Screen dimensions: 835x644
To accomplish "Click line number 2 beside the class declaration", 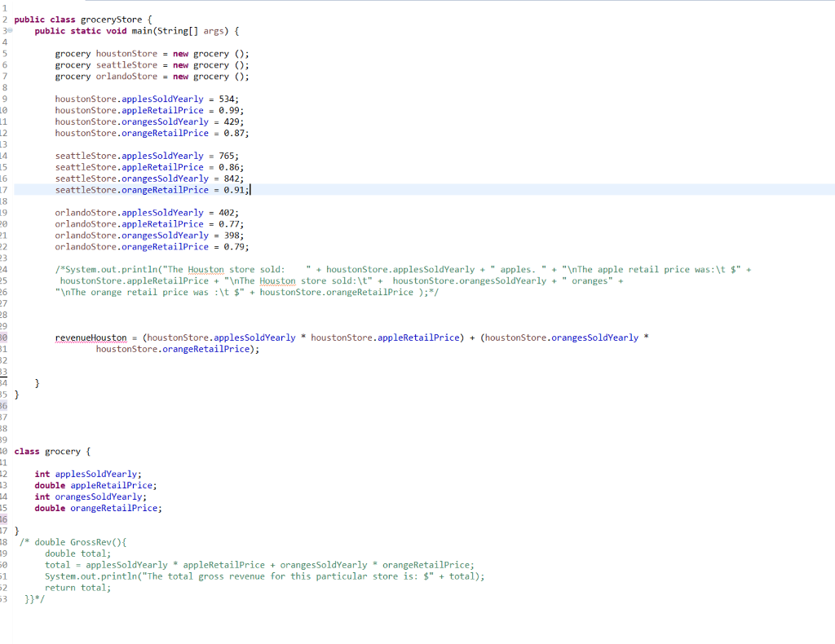I will click(x=7, y=19).
